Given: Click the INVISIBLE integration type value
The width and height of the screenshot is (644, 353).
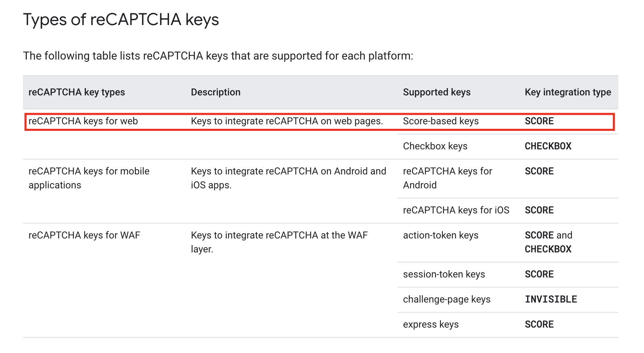Looking at the screenshot, I should (551, 299).
